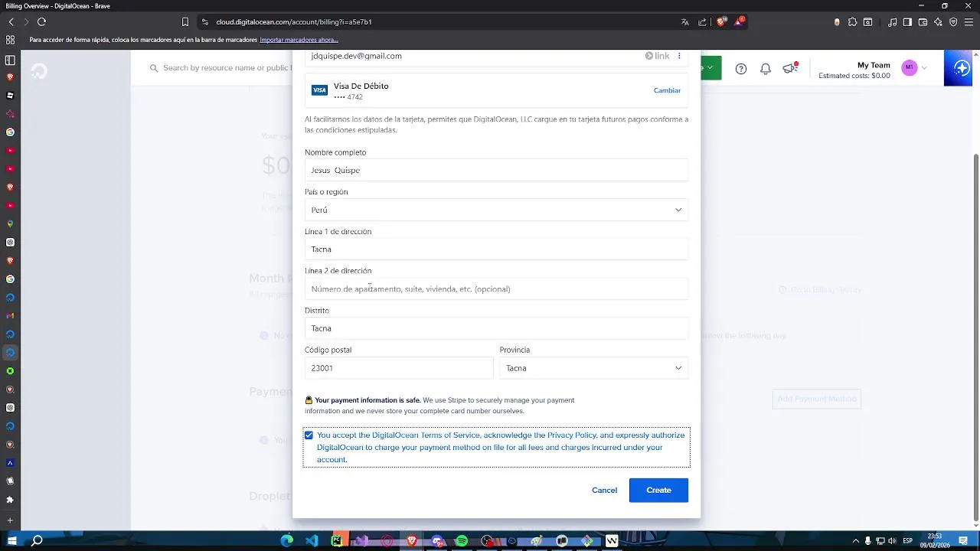The width and height of the screenshot is (980, 551).
Task: Click the Nombre completo input field
Action: (x=496, y=170)
